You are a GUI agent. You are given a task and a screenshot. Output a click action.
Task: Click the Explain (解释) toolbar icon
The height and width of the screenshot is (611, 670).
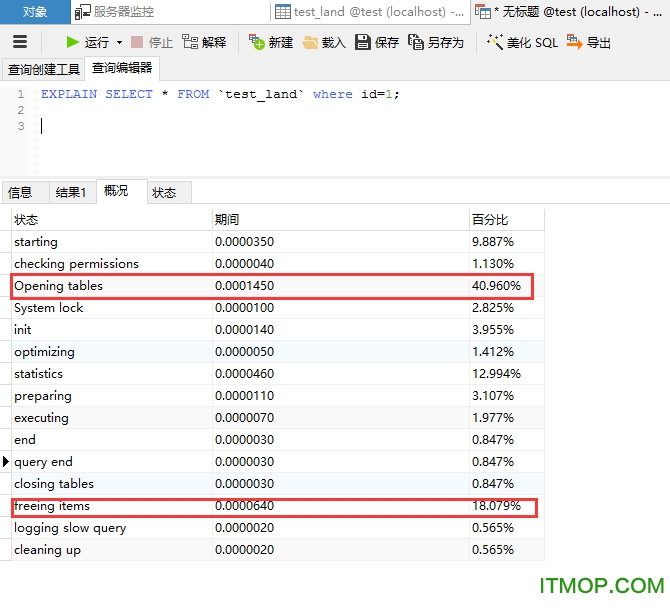pos(190,42)
